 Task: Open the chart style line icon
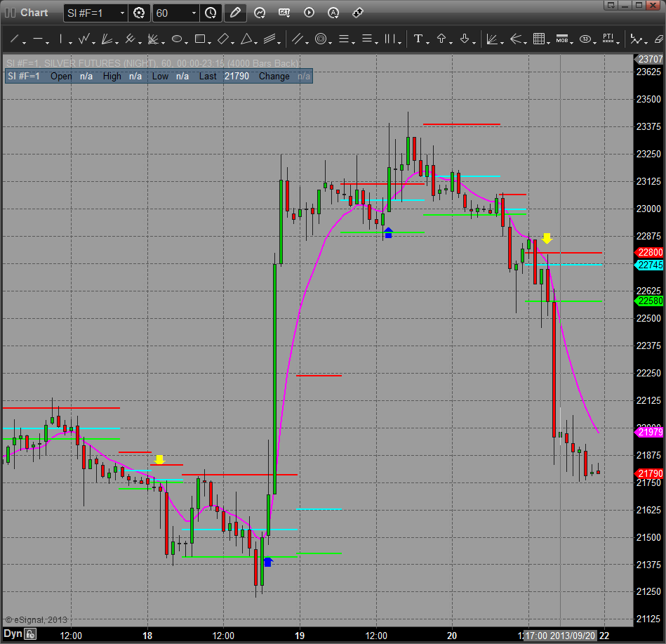259,13
